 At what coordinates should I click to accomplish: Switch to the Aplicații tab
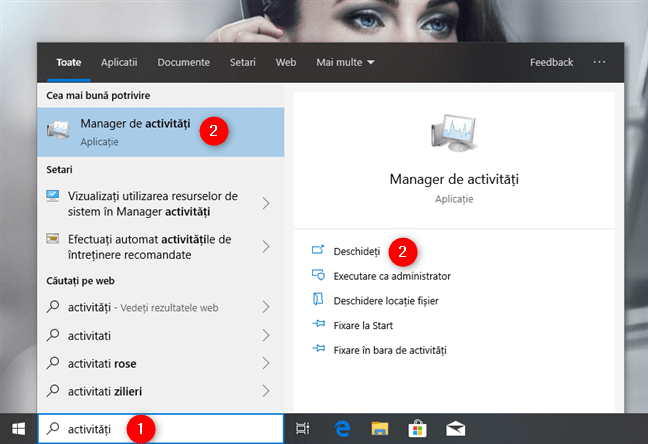coord(119,62)
